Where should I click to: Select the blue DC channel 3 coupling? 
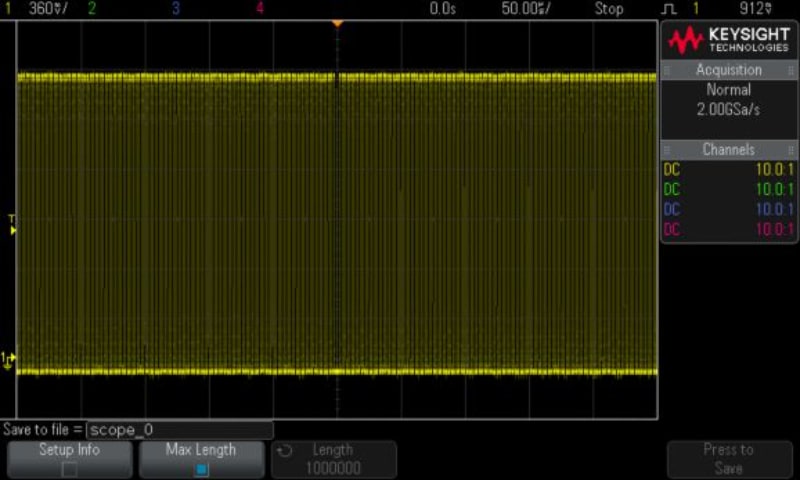(672, 209)
